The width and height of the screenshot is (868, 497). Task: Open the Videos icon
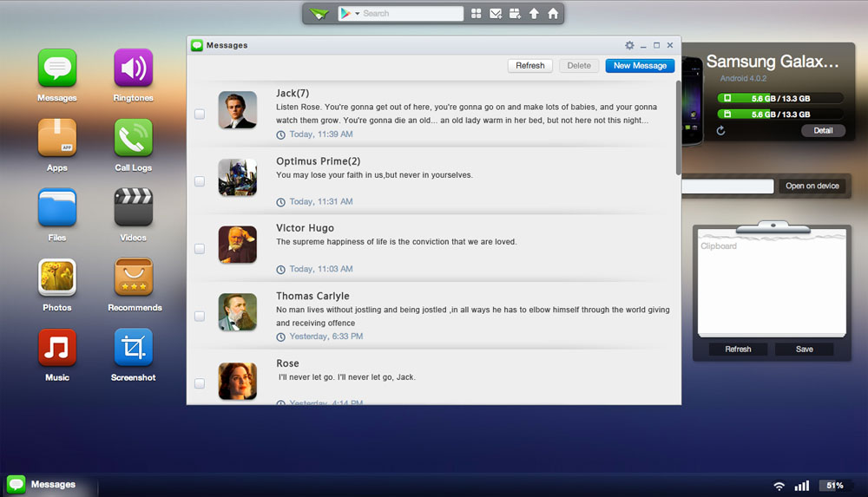point(134,207)
